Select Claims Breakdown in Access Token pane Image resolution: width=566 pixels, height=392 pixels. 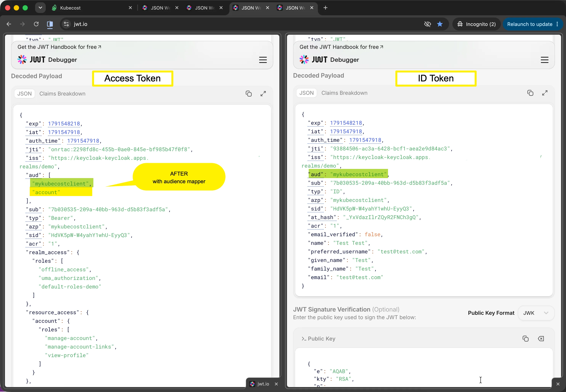click(x=62, y=94)
